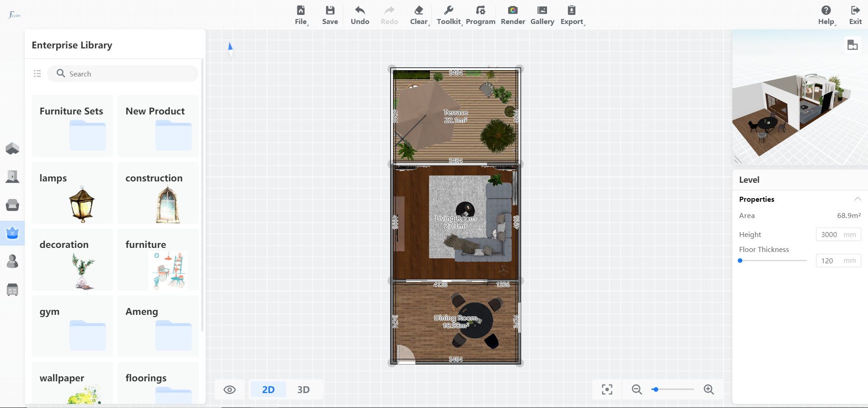Screen dimensions: 868x408
Task: Click the Floor Thickness slider handle
Action: (x=740, y=261)
